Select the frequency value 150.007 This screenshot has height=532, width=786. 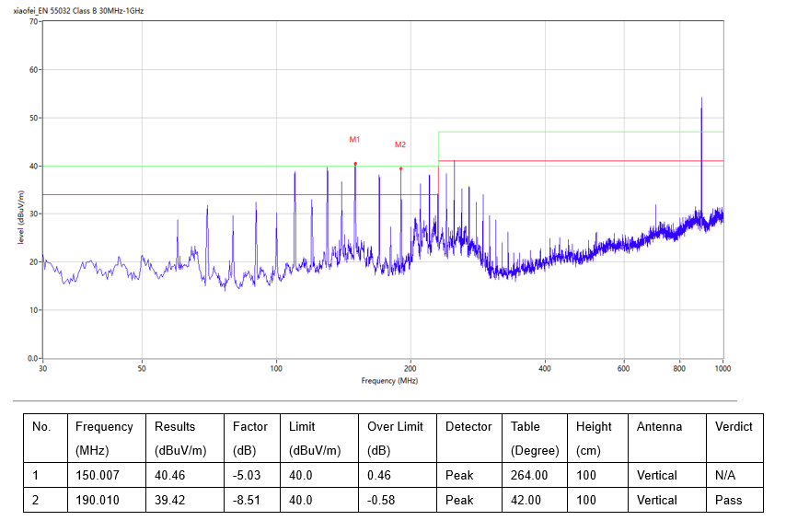(x=98, y=475)
